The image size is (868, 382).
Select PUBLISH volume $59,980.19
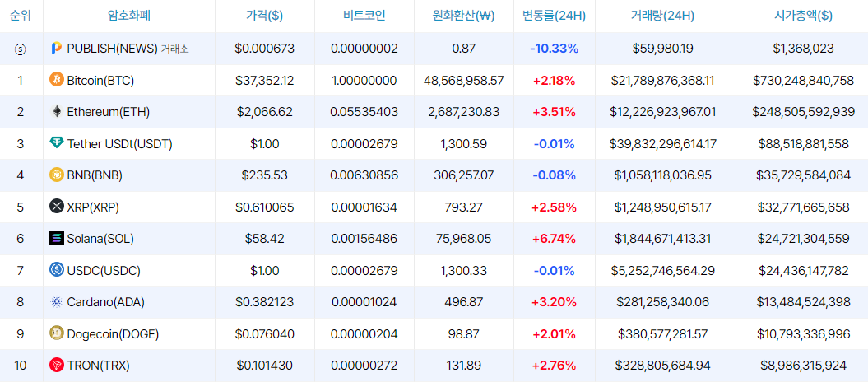tap(663, 49)
